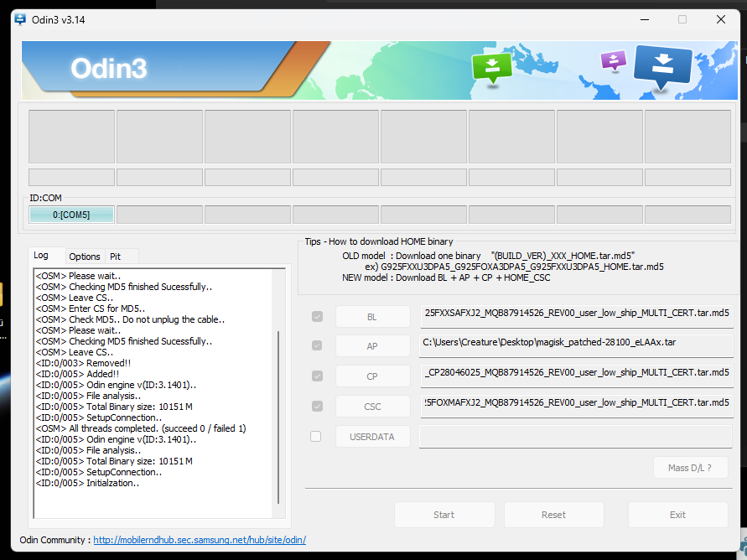
Task: Click the first large progress box
Action: (x=71, y=137)
